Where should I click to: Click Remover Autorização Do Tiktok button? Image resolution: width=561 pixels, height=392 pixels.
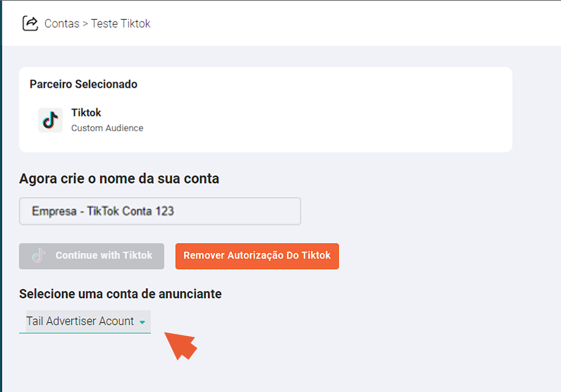click(257, 256)
